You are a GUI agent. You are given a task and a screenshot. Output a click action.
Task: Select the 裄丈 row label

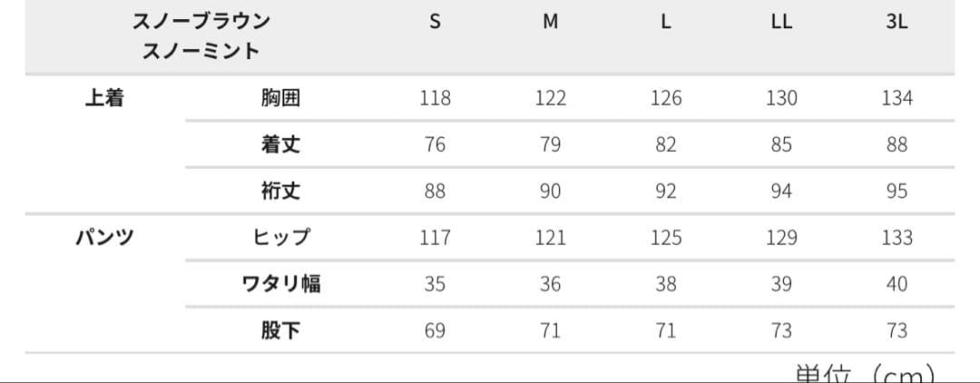(x=280, y=191)
